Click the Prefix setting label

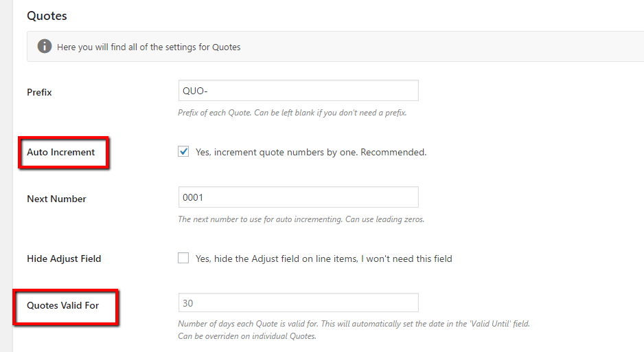pos(39,92)
